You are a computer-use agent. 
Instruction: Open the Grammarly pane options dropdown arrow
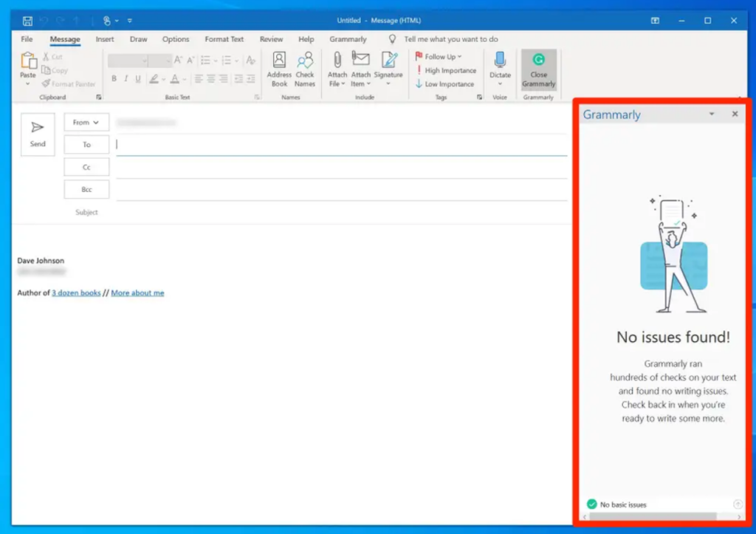click(x=711, y=114)
